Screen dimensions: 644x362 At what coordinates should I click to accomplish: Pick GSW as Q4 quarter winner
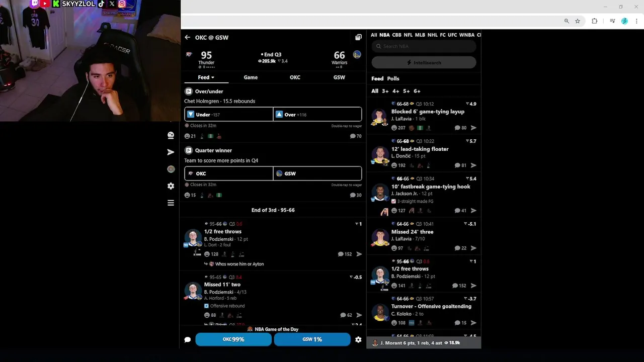[317, 173]
